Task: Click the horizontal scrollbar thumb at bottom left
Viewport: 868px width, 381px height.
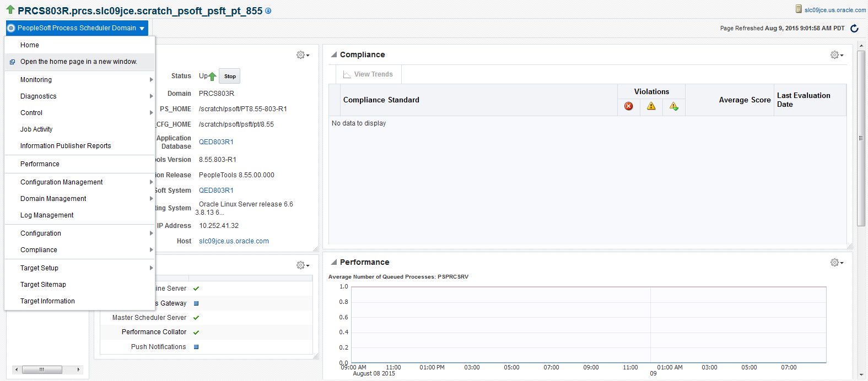Action: click(x=41, y=369)
